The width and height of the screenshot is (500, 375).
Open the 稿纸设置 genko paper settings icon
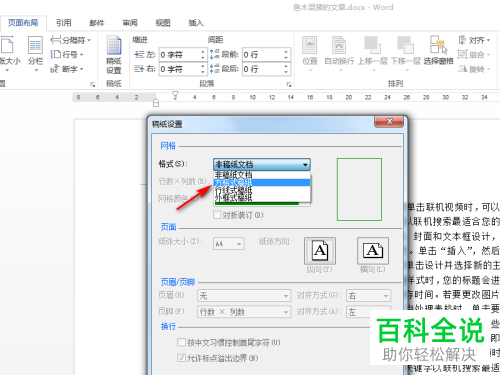[x=114, y=55]
